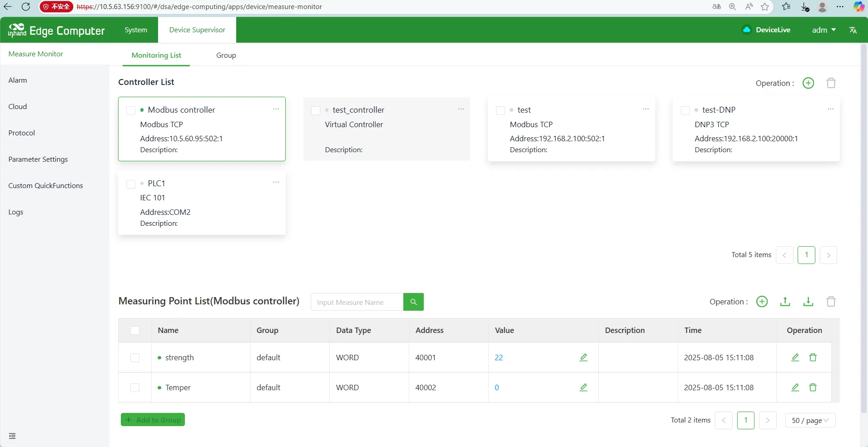Open browser downloads icon
The image size is (868, 447).
[804, 7]
